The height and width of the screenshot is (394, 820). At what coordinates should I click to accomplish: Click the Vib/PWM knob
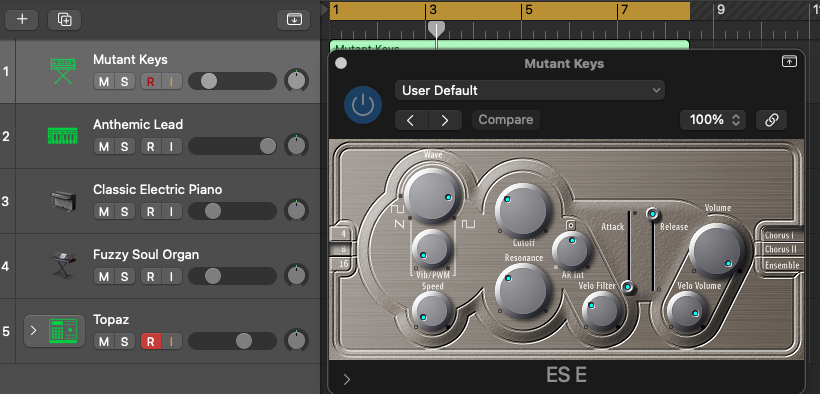(432, 249)
